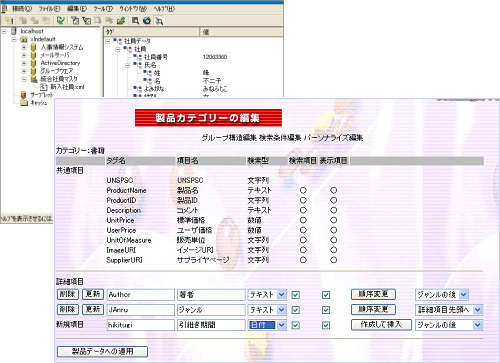Click the 順序変更 button in the Author row

[x=373, y=294]
